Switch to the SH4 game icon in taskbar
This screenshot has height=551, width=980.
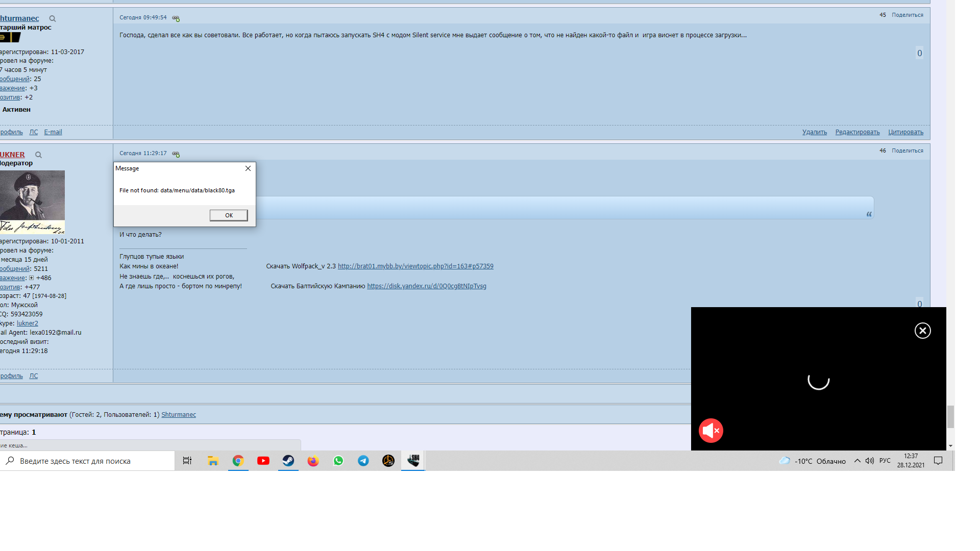pyautogui.click(x=413, y=461)
